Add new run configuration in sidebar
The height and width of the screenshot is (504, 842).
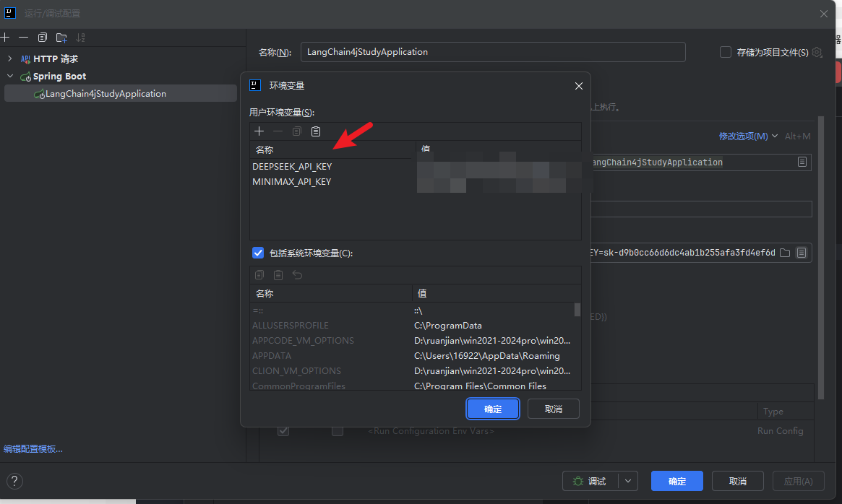point(5,37)
